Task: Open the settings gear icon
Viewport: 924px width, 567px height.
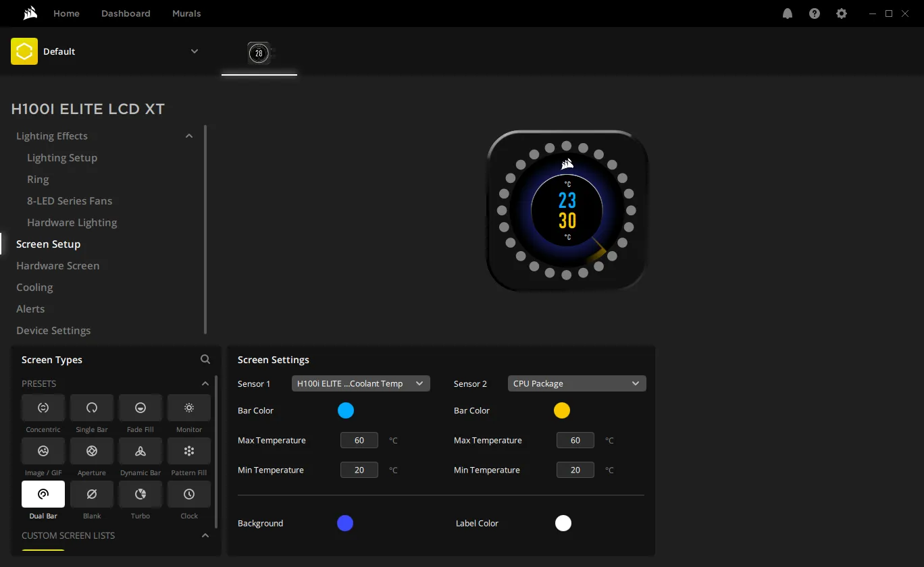Action: [842, 13]
